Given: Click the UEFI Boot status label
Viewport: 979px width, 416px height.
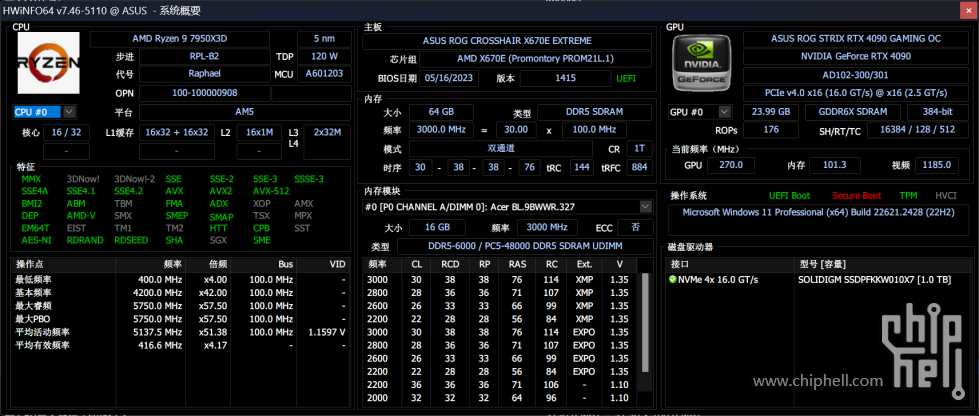Looking at the screenshot, I should (x=789, y=196).
